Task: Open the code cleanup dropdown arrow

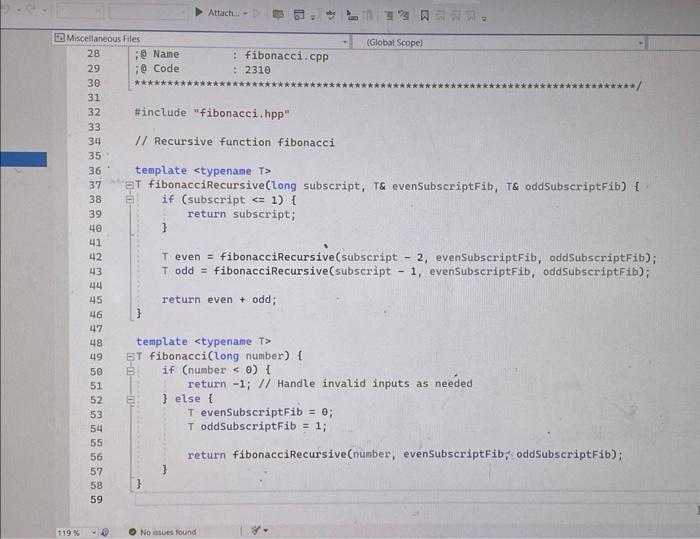Action: [x=266, y=531]
